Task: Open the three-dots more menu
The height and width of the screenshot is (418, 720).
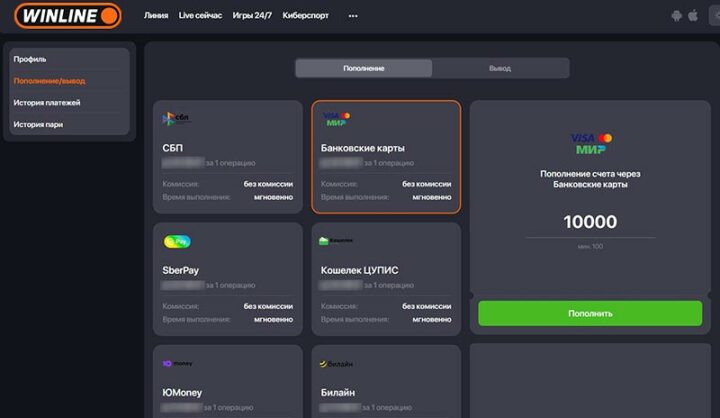Action: click(x=353, y=16)
